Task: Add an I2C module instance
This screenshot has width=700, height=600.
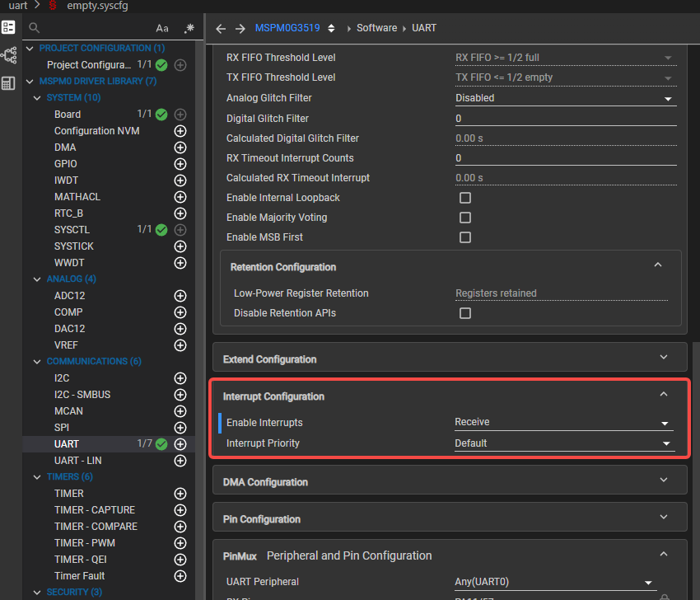Action: (180, 378)
